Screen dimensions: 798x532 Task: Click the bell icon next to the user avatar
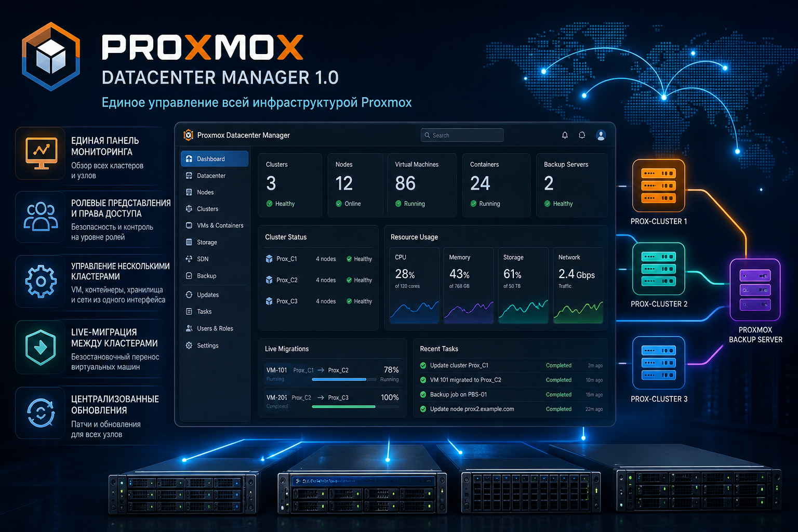[x=582, y=135]
